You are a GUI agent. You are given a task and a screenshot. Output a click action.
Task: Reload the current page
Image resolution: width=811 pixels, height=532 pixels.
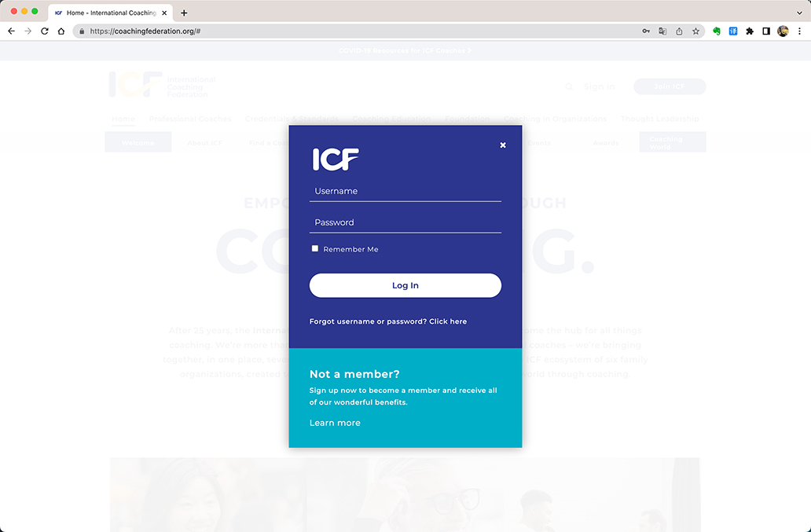tap(45, 31)
